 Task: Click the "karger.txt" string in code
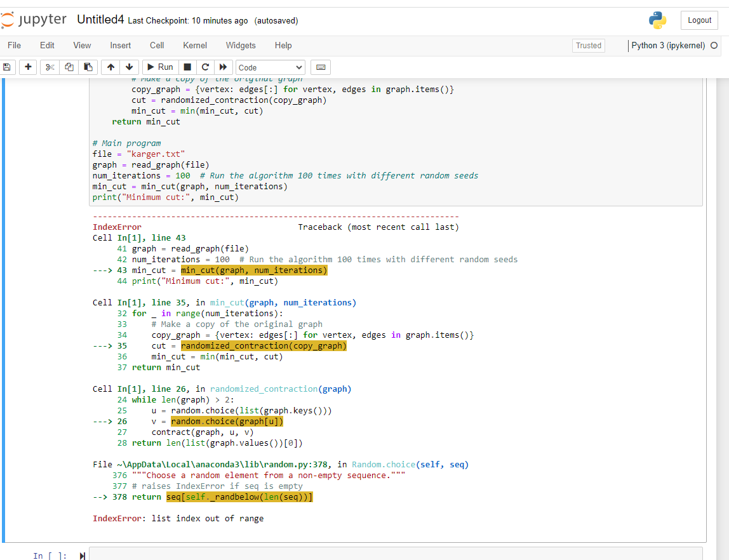click(156, 154)
